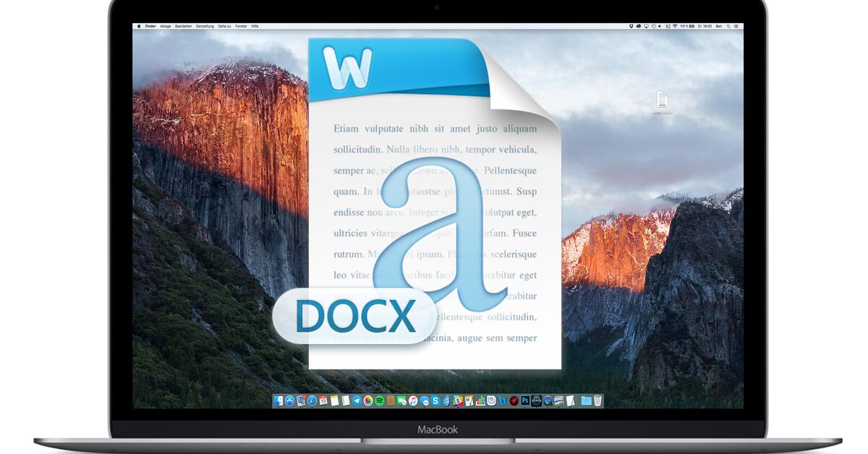Viewport: 868px width, 454px height.
Task: Click the volume icon in menu bar
Action: click(x=660, y=26)
